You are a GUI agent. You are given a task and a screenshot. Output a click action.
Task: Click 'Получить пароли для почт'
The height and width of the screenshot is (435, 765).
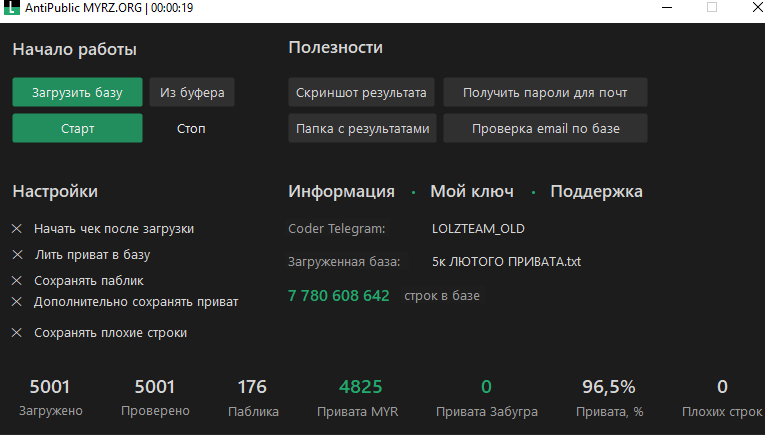(x=545, y=92)
